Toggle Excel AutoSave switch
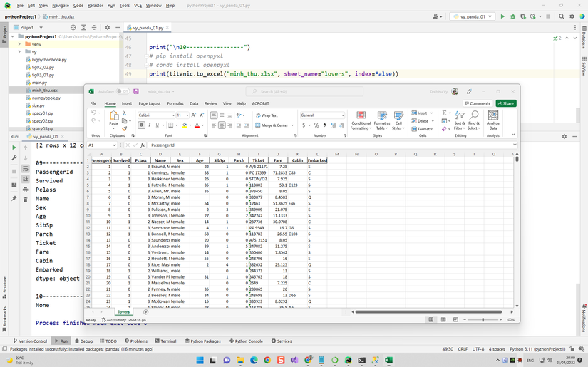The width and height of the screenshot is (588, 367). click(123, 91)
